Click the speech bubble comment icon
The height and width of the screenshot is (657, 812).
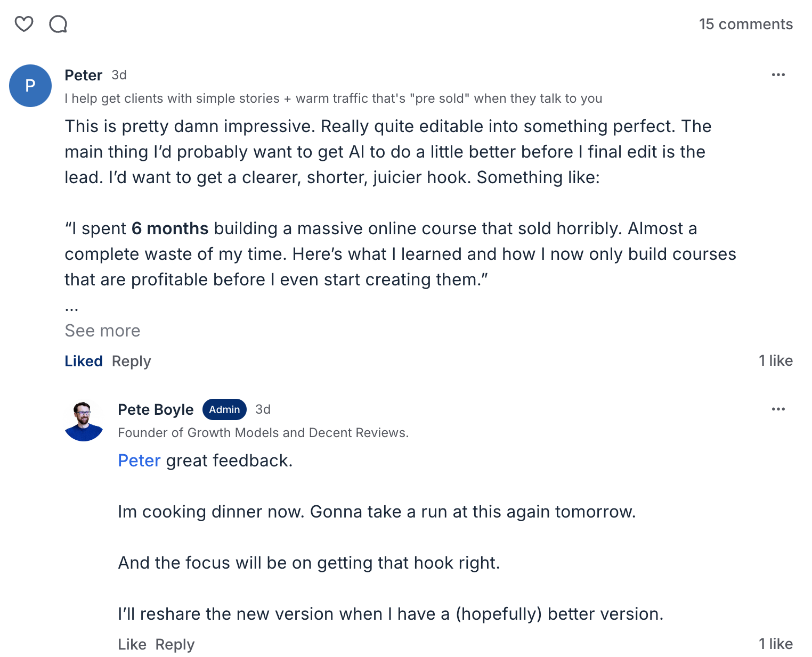click(x=58, y=24)
